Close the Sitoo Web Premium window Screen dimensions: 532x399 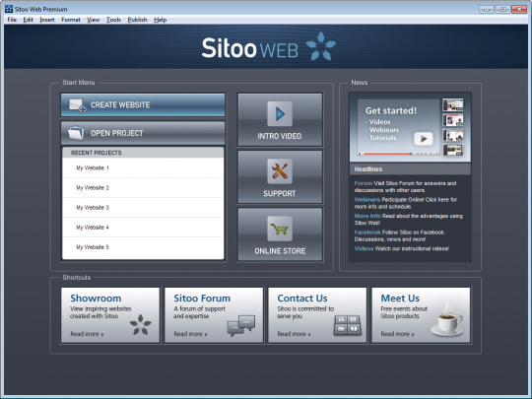tap(519, 9)
